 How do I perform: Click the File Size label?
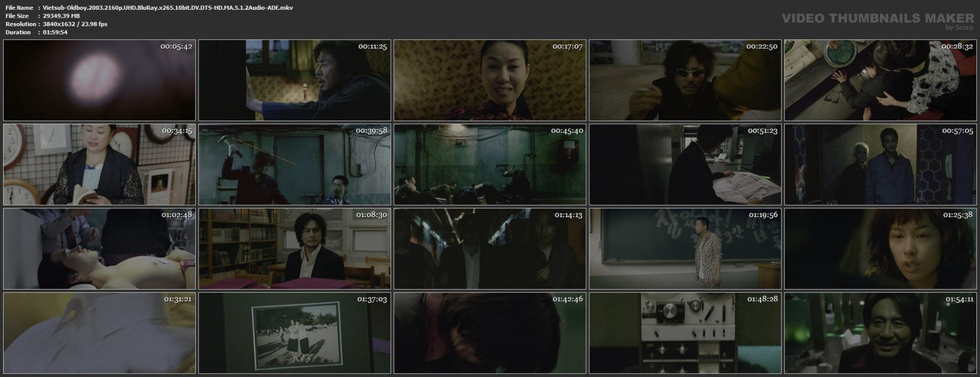(17, 15)
